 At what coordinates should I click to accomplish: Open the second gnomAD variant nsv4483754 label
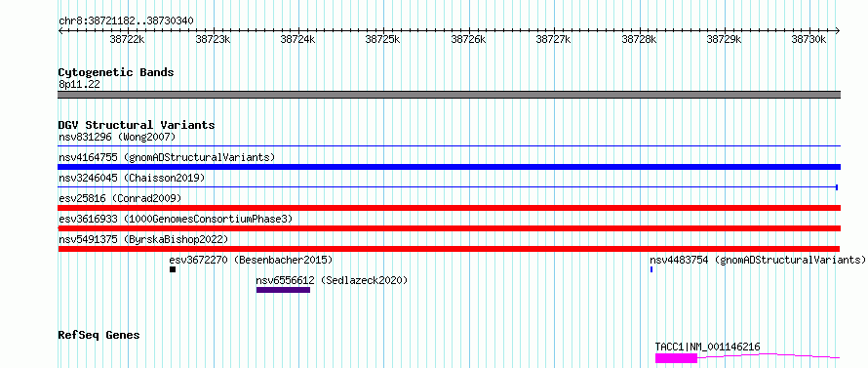758,260
